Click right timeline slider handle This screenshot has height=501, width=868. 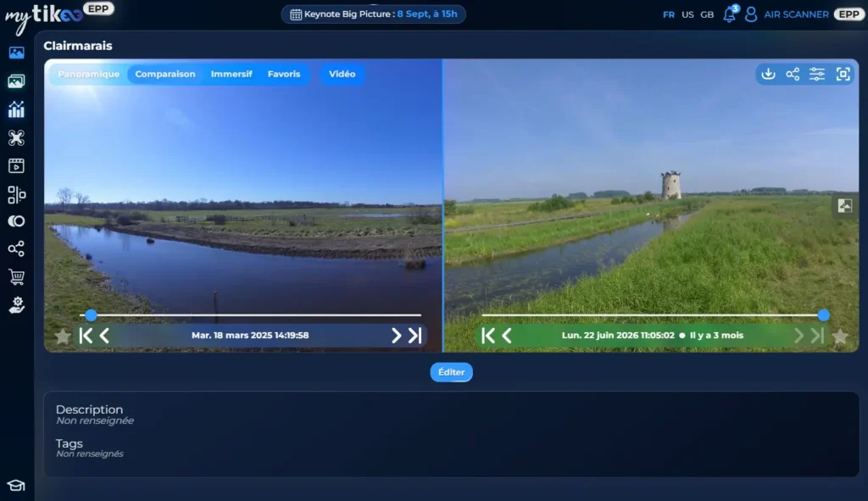pos(824,315)
